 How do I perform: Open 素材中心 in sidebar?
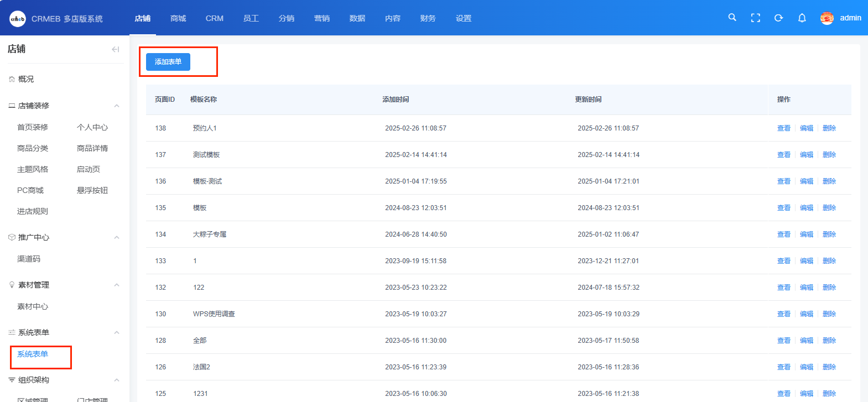pos(33,306)
